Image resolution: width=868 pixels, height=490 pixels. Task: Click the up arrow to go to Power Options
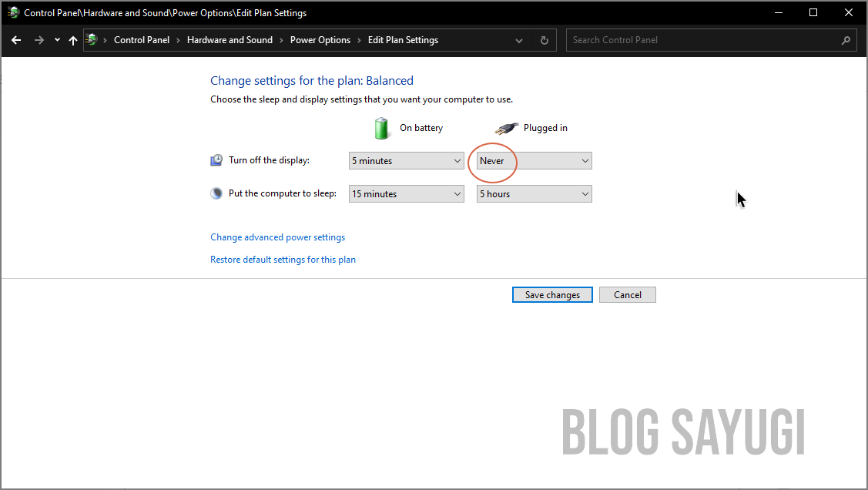click(x=73, y=39)
